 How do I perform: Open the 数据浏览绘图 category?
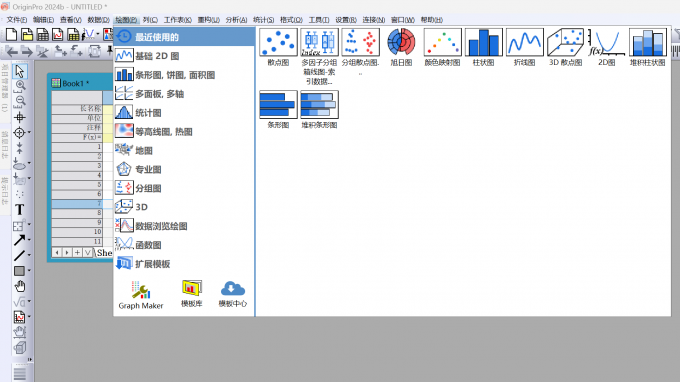click(x=184, y=226)
